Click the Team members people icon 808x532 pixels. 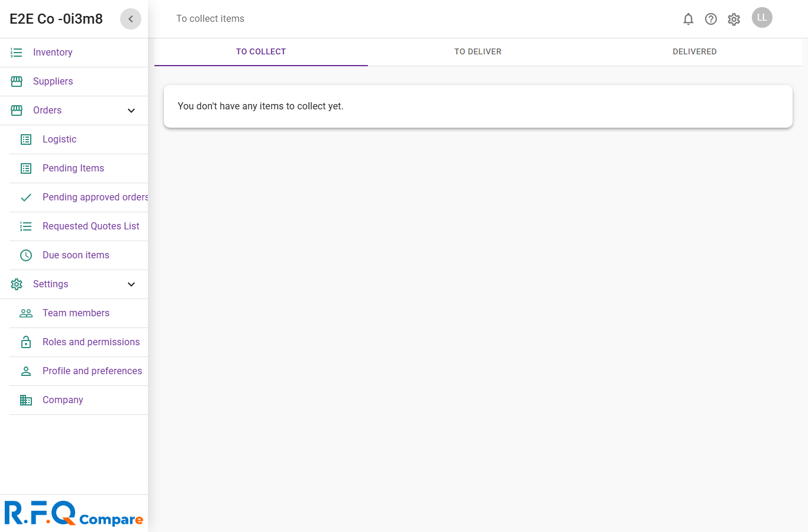(26, 313)
